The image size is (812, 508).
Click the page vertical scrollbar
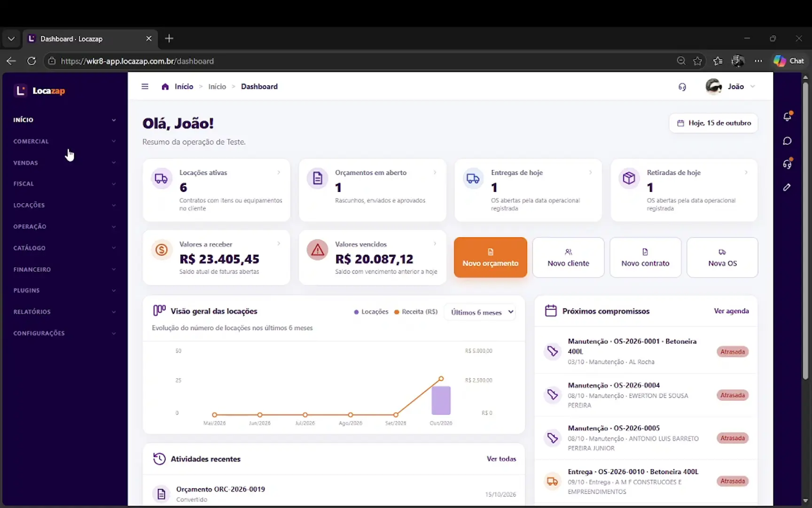point(805,230)
